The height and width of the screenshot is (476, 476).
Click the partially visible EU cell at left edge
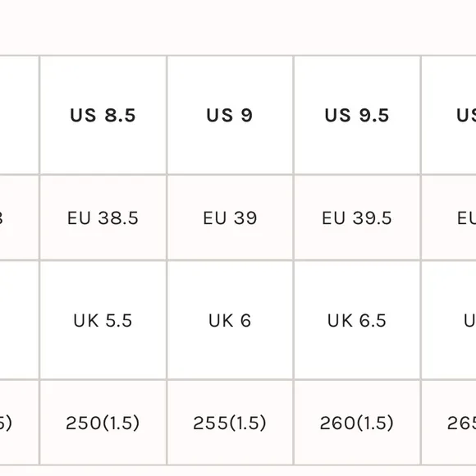(19, 217)
